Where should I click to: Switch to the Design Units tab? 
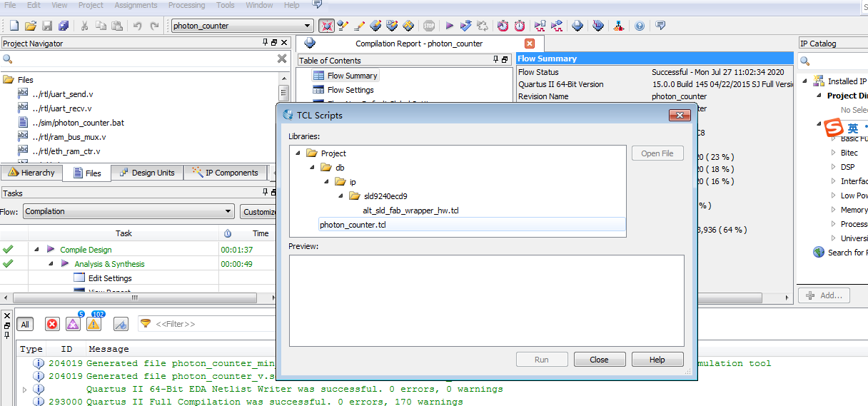coord(148,173)
